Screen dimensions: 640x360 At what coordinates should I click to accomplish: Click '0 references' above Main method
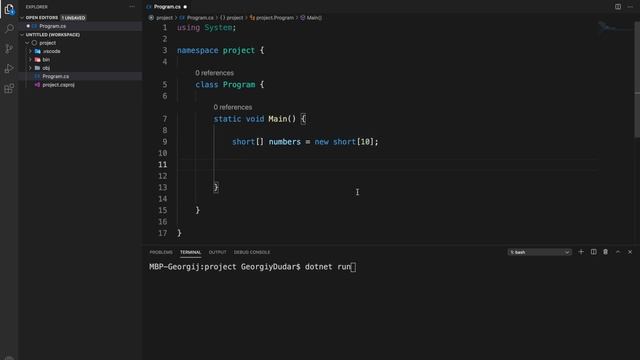(233, 107)
